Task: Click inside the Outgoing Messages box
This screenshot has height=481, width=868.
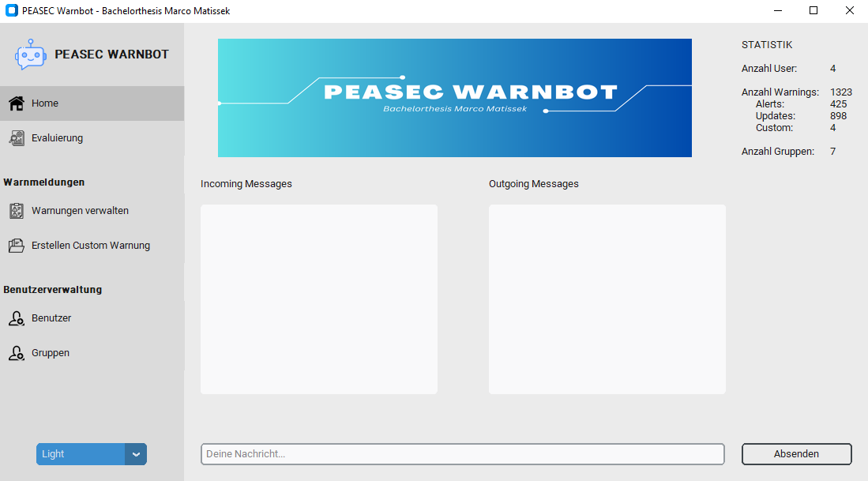Action: (x=607, y=299)
